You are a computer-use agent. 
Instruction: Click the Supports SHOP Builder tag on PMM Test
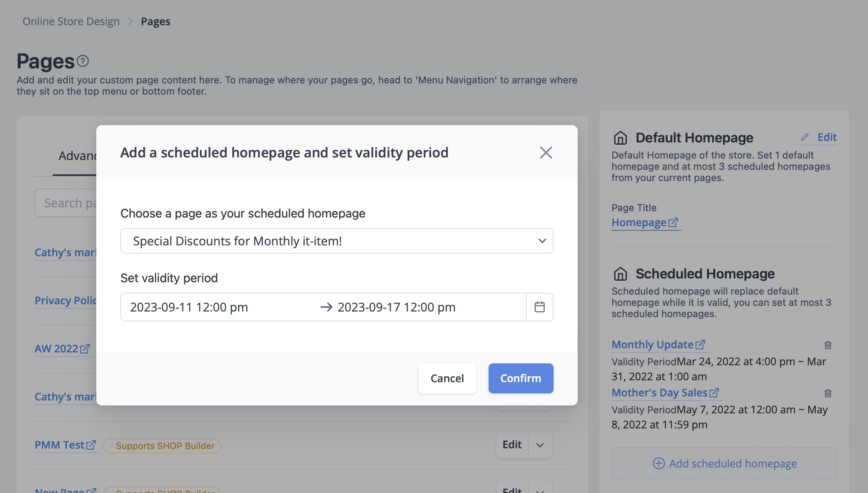pos(162,446)
